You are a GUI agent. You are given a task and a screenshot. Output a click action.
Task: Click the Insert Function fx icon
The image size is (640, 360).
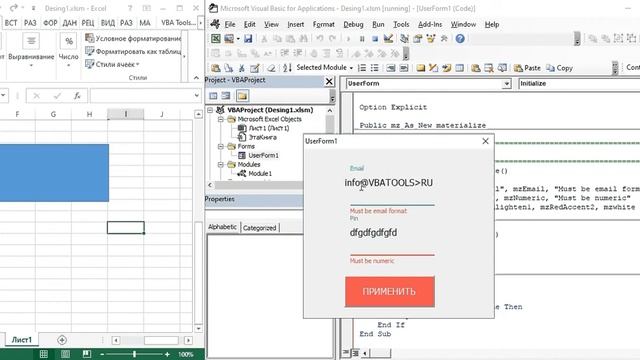77,96
